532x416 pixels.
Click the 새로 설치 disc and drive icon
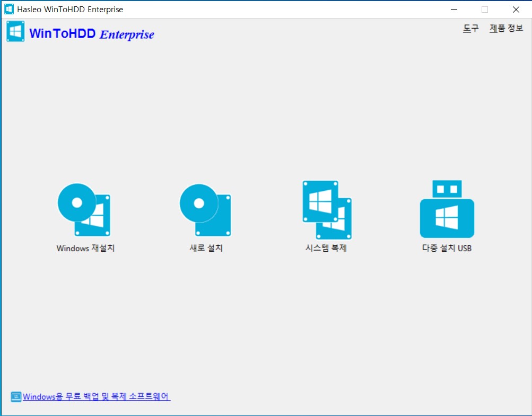(x=205, y=210)
